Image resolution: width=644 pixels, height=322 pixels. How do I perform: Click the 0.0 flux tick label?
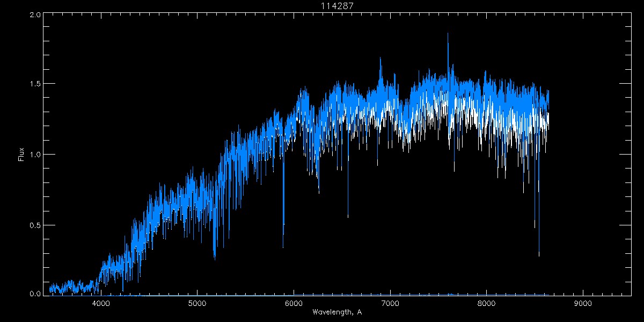tap(35, 294)
